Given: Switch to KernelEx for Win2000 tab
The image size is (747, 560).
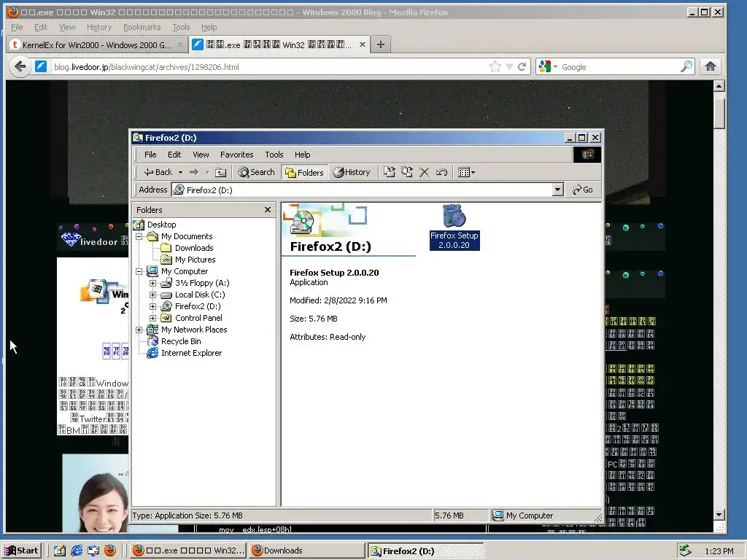Looking at the screenshot, I should pyautogui.click(x=97, y=44).
